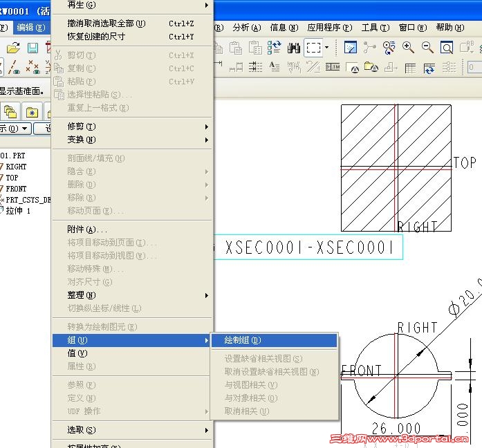Select RIGHT datum plane in model tree

[16, 167]
